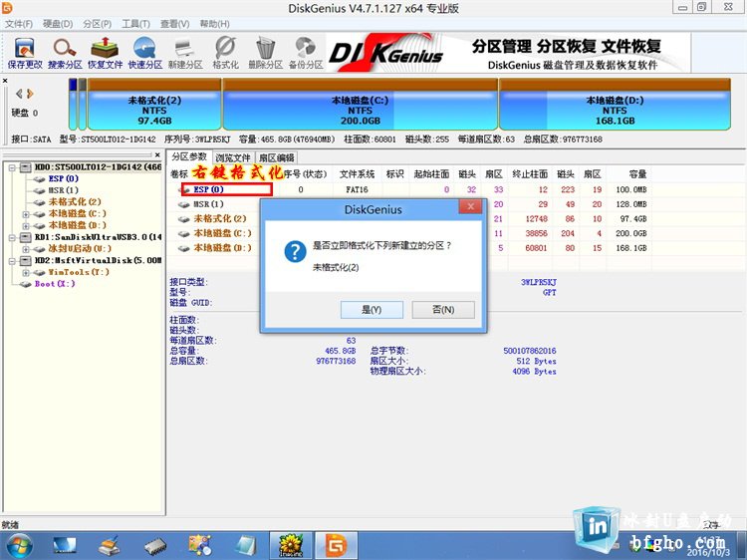Click the 删除分区 (Delete partition) toolbar icon

[265, 53]
